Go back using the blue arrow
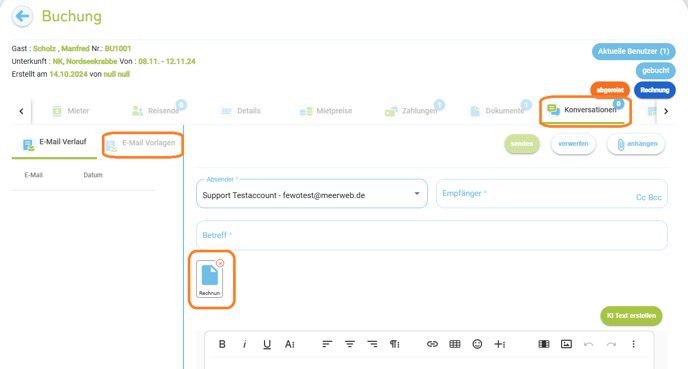This screenshot has width=688, height=369. pos(22,17)
